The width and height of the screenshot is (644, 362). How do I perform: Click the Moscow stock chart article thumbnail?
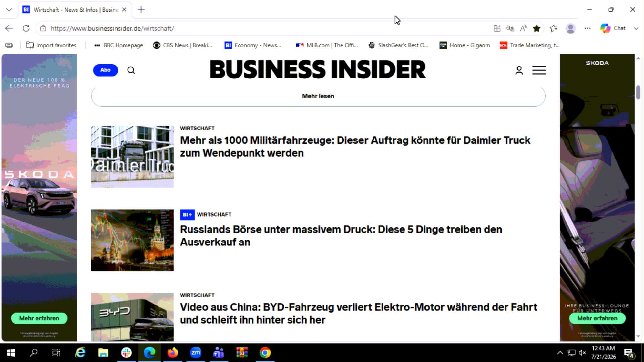click(132, 240)
